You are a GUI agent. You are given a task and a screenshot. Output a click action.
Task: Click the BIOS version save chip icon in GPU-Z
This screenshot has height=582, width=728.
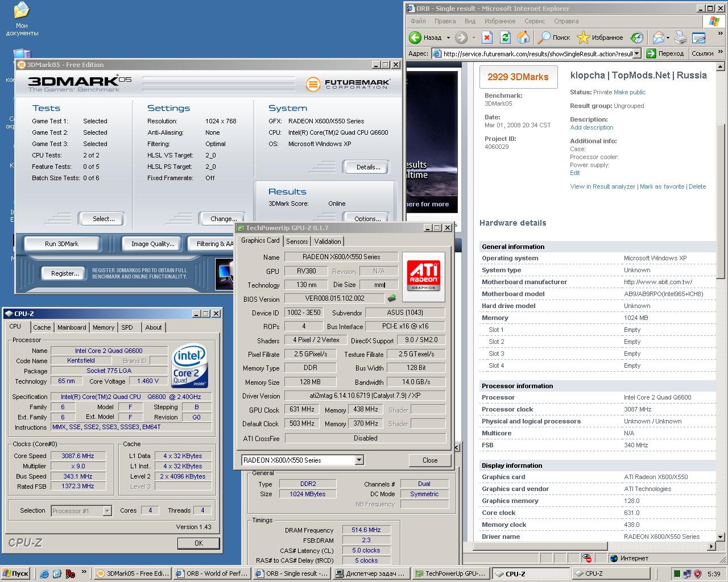tap(392, 298)
